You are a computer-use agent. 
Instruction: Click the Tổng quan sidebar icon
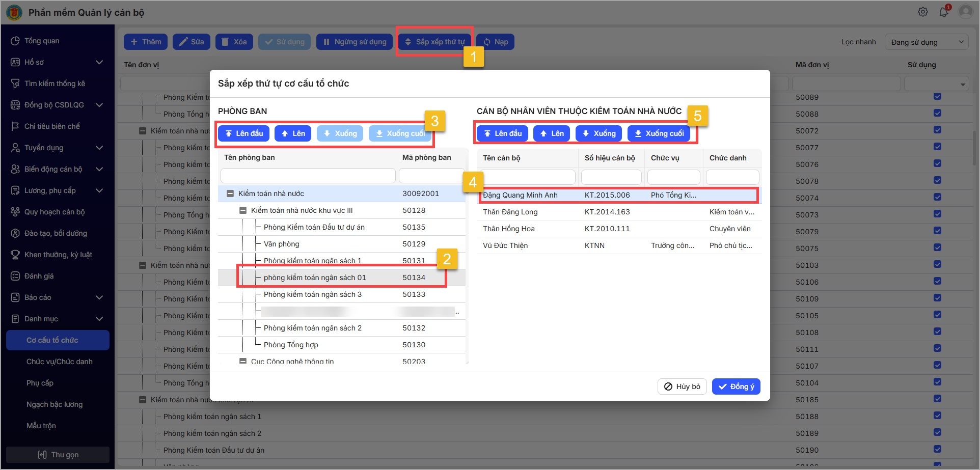[15, 41]
